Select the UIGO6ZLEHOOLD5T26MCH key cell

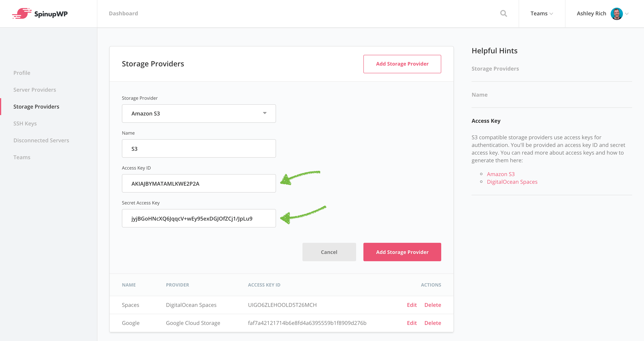282,305
